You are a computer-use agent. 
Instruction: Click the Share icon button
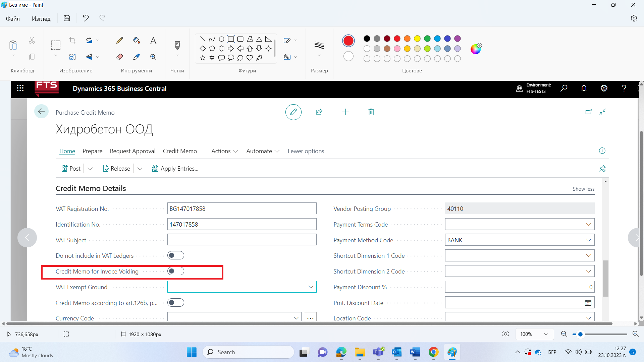pyautogui.click(x=319, y=112)
